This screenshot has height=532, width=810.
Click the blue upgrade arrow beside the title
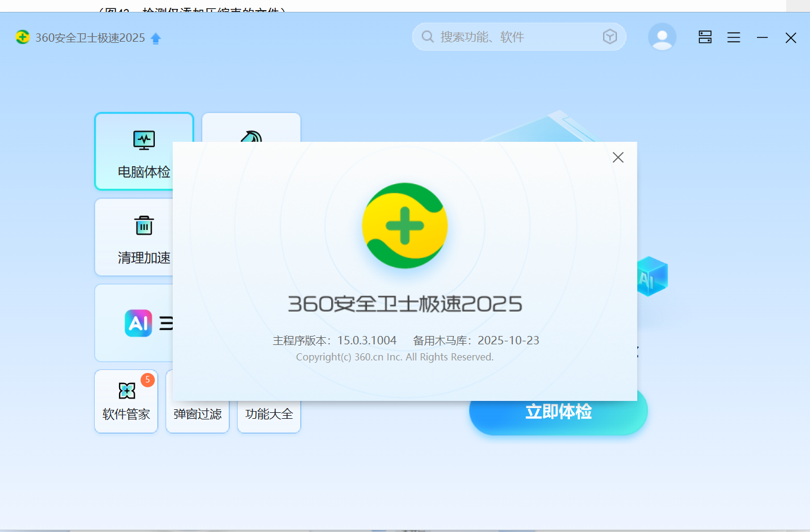(x=156, y=38)
